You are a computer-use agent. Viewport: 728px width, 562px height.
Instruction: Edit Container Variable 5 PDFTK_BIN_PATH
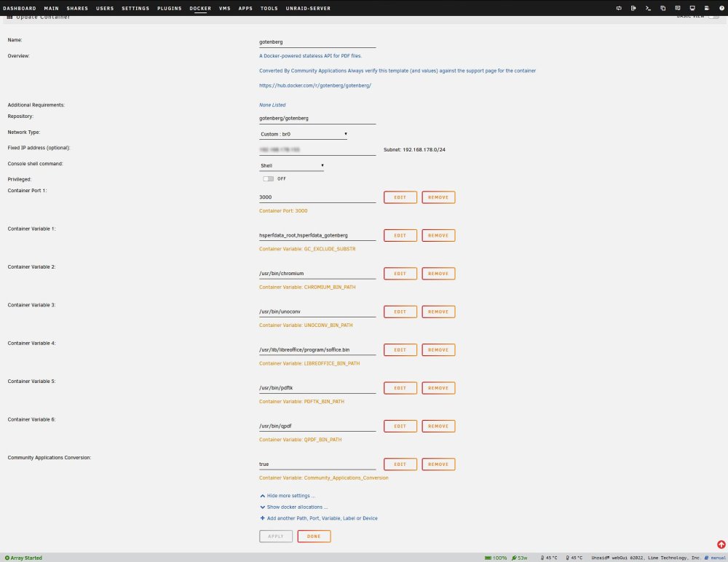click(400, 388)
